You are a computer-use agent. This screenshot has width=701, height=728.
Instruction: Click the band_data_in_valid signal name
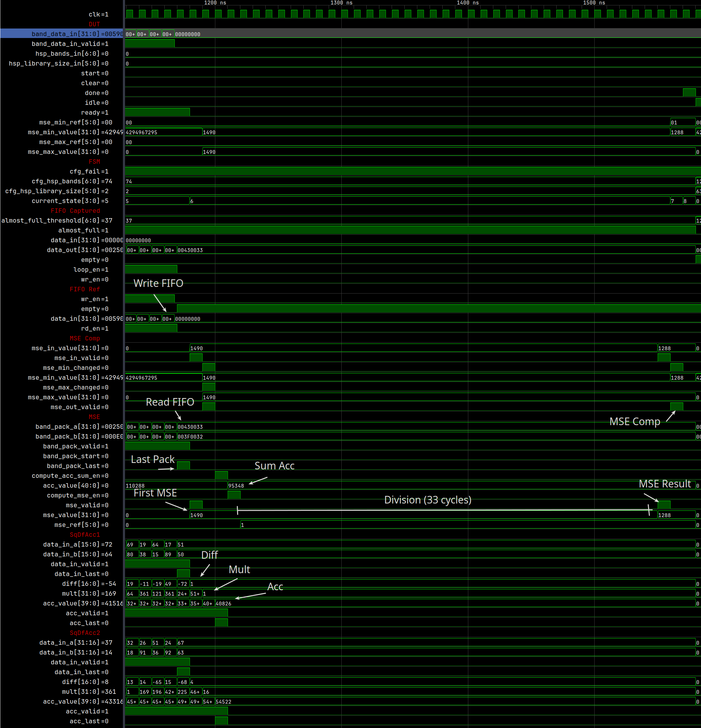pyautogui.click(x=70, y=44)
